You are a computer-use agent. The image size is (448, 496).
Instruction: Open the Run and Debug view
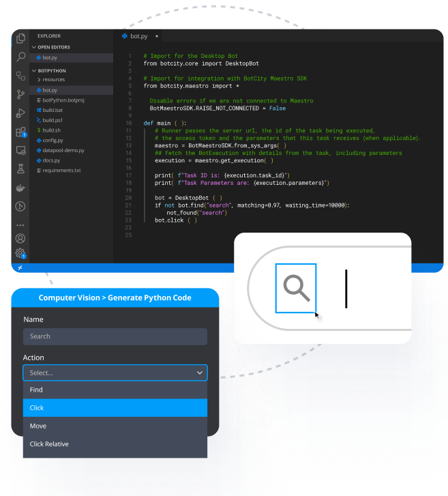[21, 113]
